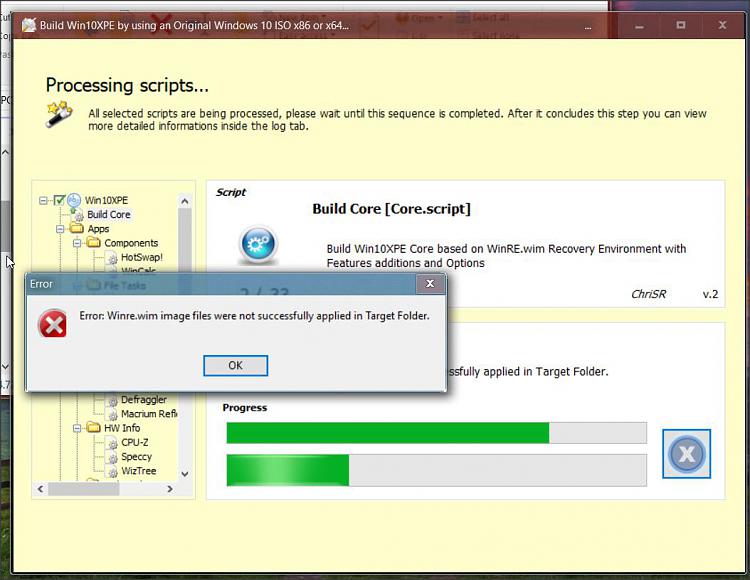
Task: Click the HW Info folder icon
Action: [94, 427]
